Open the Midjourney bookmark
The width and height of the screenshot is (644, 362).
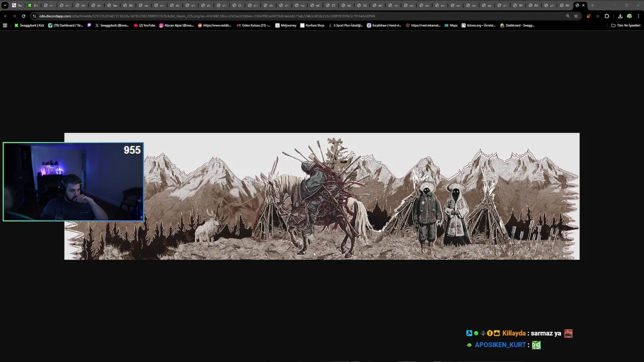pyautogui.click(x=286, y=25)
